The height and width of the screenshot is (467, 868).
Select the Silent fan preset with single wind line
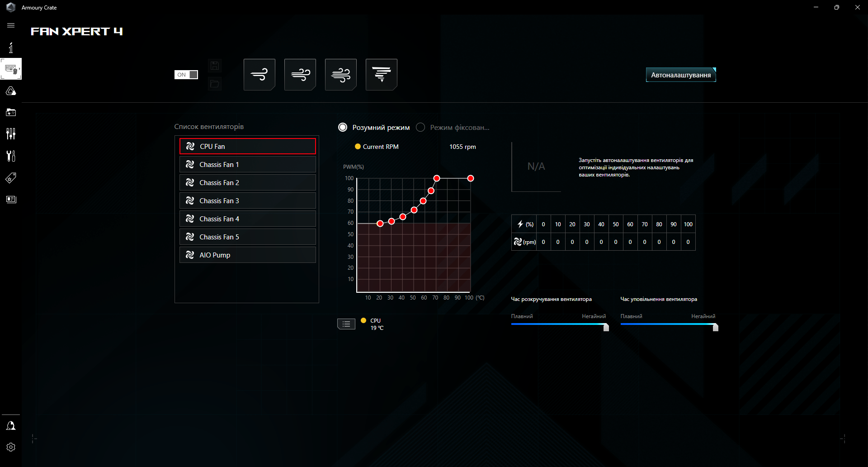point(259,75)
